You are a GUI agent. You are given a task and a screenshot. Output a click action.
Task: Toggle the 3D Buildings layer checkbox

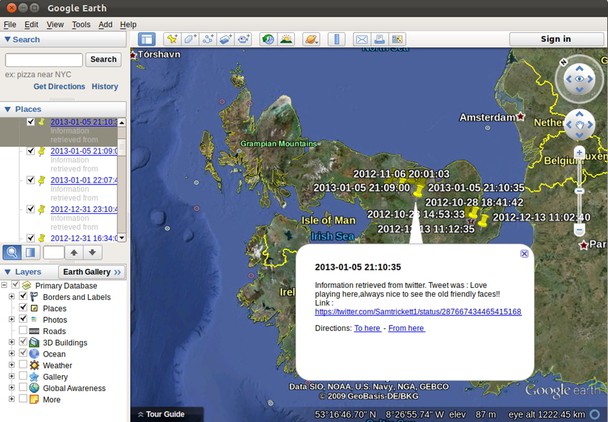pos(23,342)
